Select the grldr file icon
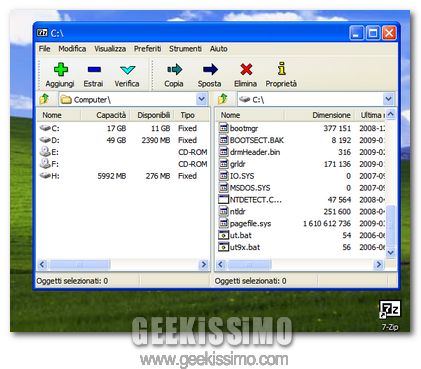This screenshot has height=369, width=421. [x=223, y=164]
